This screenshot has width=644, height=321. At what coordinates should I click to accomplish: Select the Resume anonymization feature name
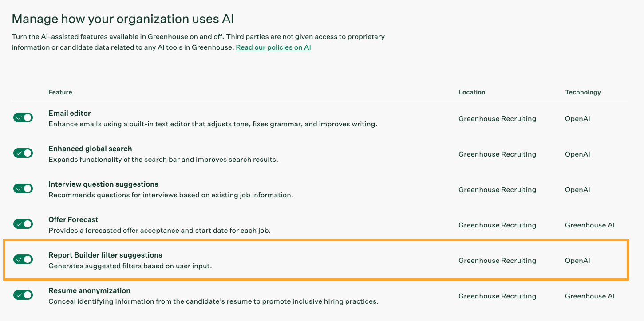point(89,290)
